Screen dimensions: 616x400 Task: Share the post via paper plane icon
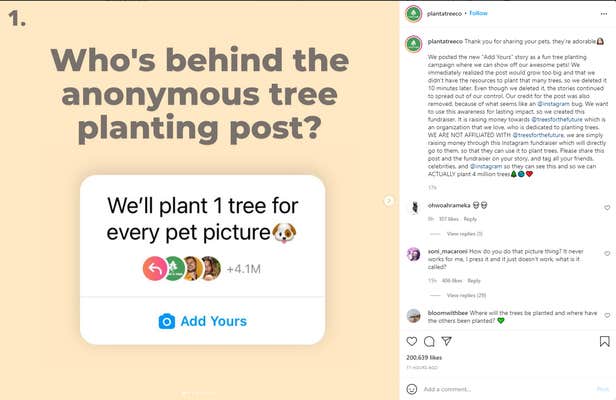click(447, 341)
